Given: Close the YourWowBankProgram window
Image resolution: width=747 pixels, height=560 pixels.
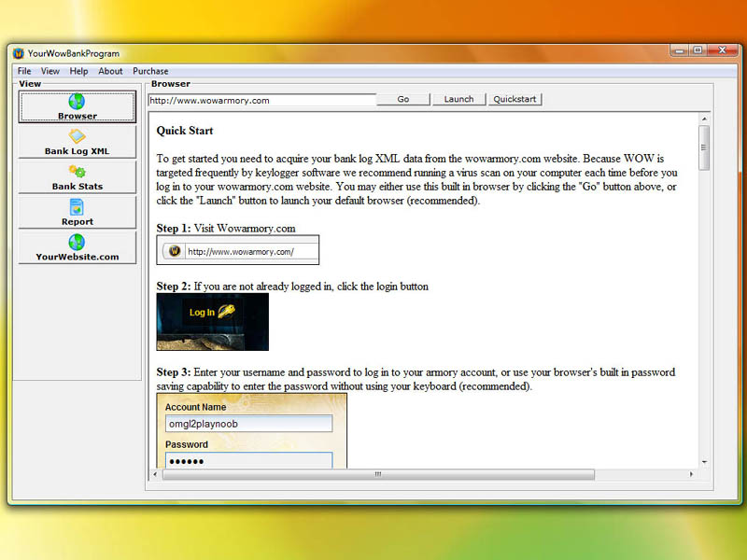Looking at the screenshot, I should tap(722, 50).
